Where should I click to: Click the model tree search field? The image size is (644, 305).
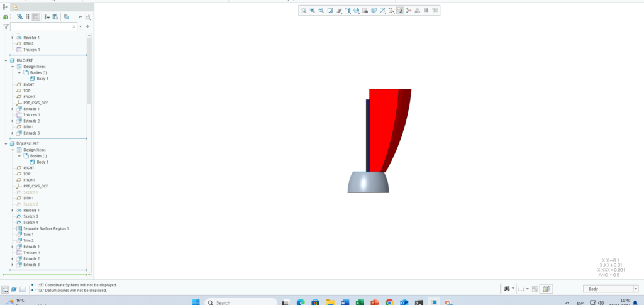coord(41,26)
